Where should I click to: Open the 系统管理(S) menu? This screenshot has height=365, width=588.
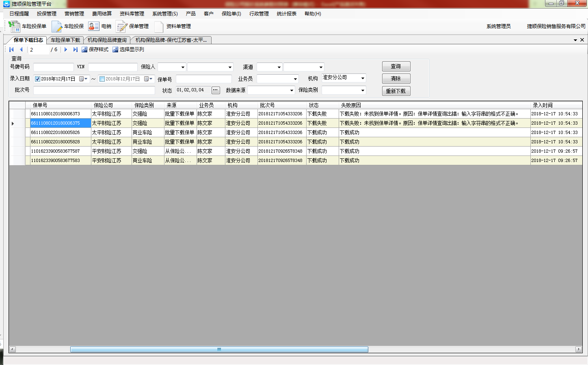point(165,14)
